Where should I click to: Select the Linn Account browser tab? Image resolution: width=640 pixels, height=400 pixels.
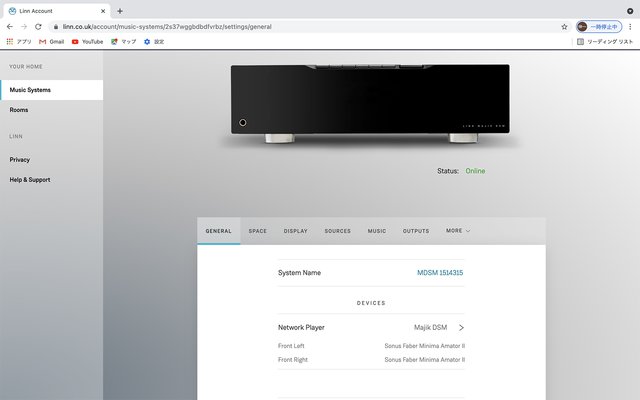click(57, 11)
